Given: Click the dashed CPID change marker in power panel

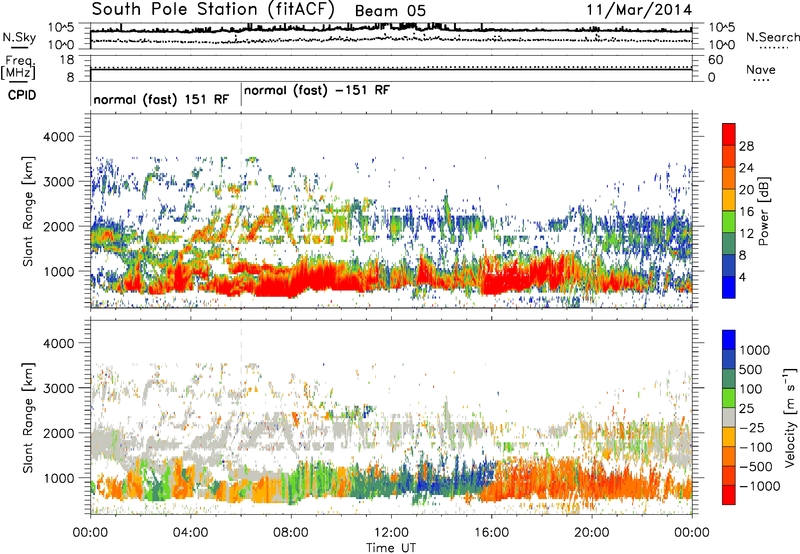Looking at the screenshot, I should (241, 211).
